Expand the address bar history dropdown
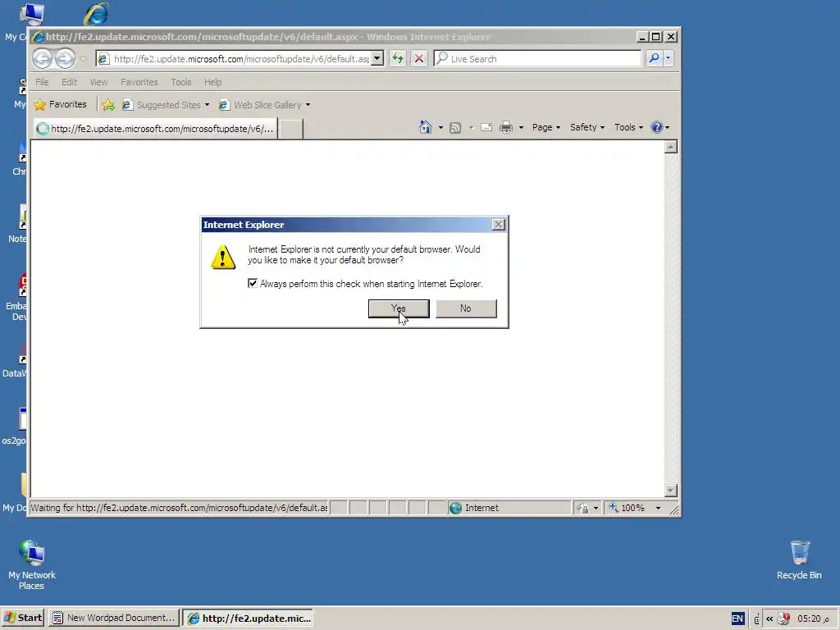Image resolution: width=840 pixels, height=630 pixels. click(x=377, y=58)
